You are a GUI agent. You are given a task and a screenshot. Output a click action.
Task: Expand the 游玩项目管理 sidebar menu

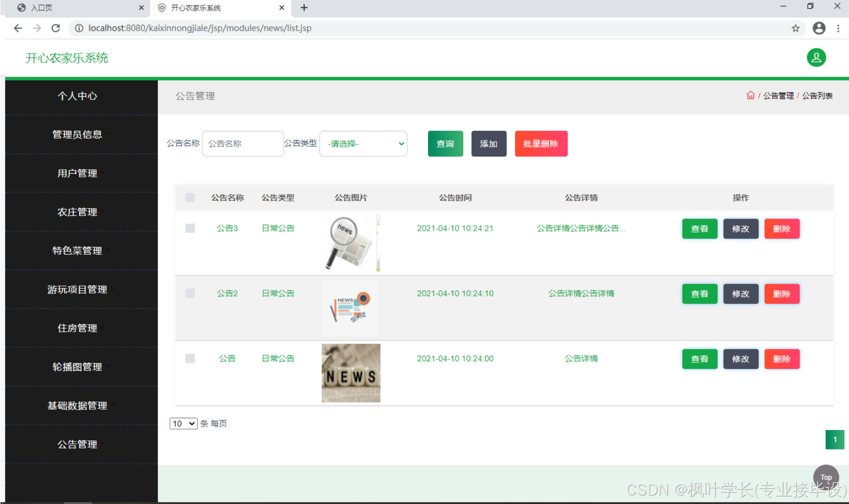(82, 289)
